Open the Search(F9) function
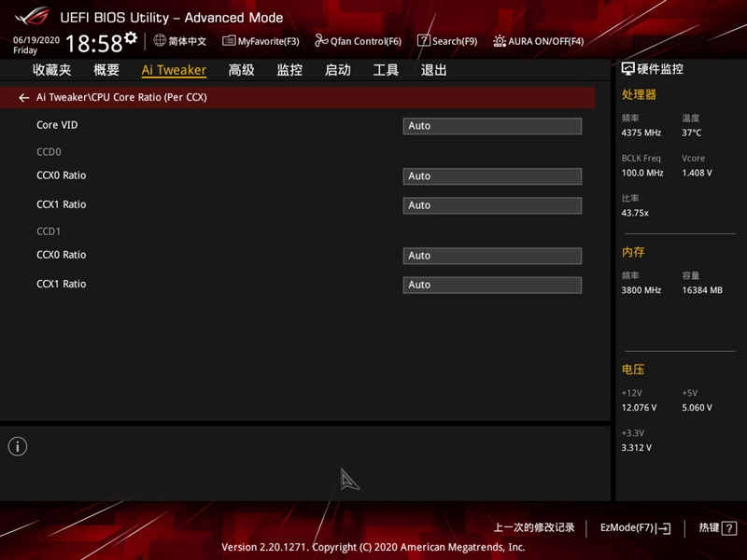 coord(445,41)
